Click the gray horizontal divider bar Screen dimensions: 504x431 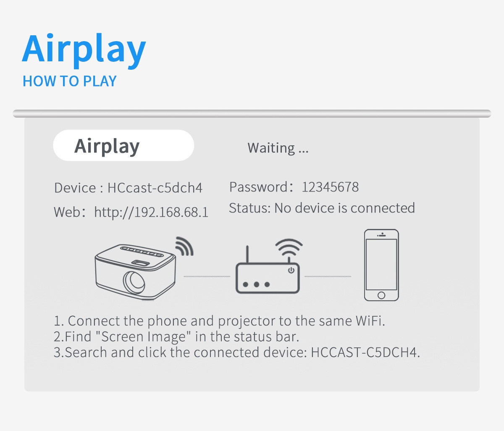(252, 113)
